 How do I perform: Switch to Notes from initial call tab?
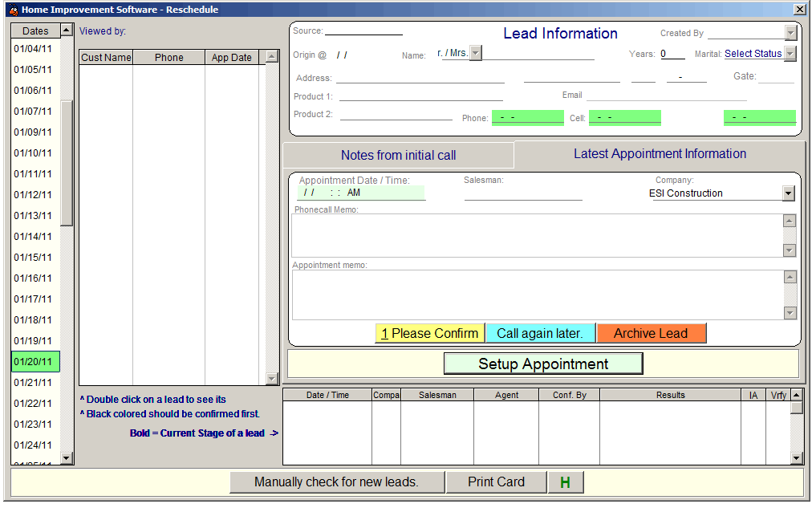398,156
